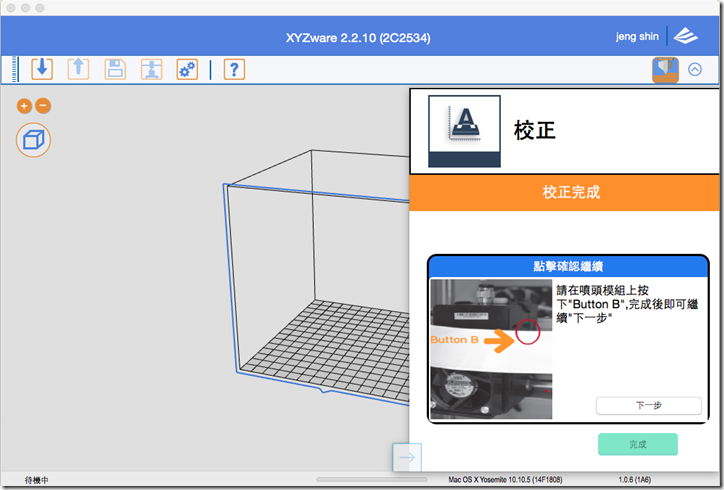The image size is (724, 490).
Task: Click the 下一步 button
Action: point(649,405)
